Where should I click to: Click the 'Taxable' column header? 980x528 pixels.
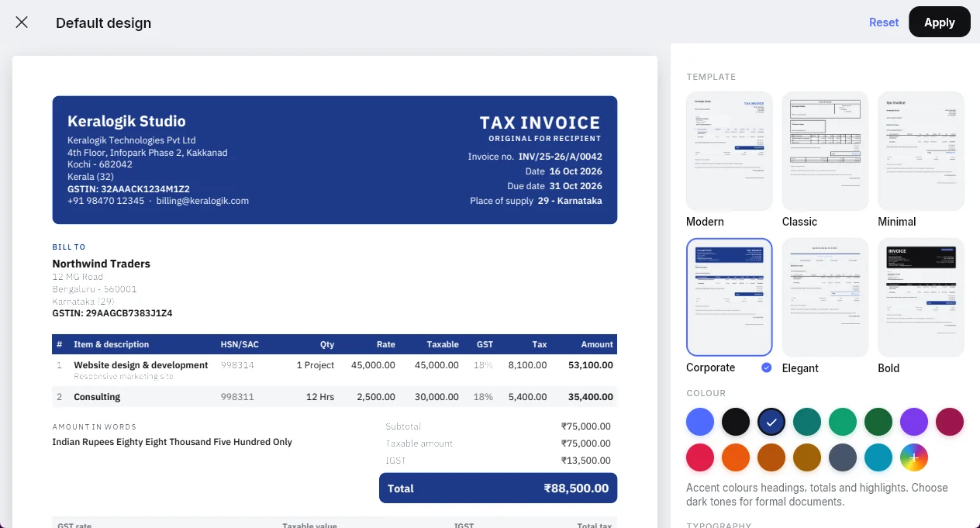[443, 344]
